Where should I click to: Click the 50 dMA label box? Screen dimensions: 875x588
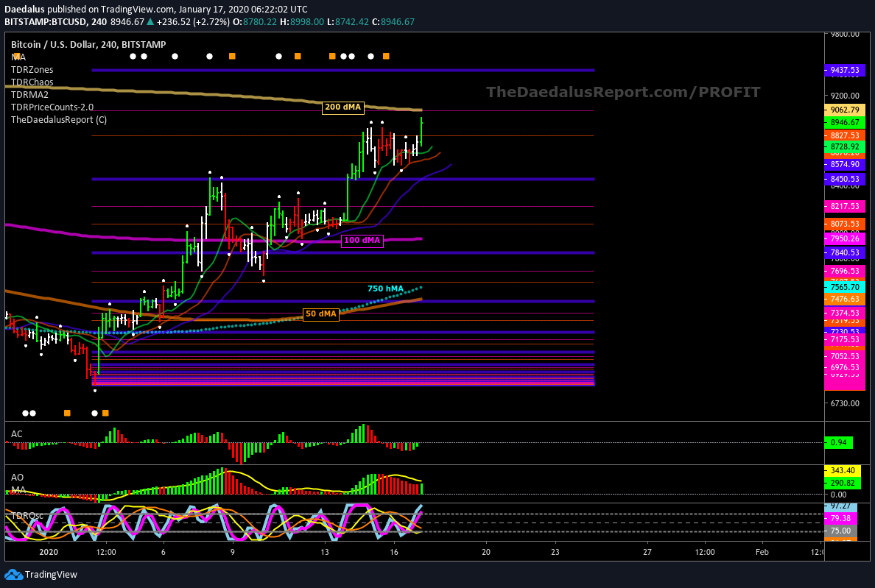(321, 314)
